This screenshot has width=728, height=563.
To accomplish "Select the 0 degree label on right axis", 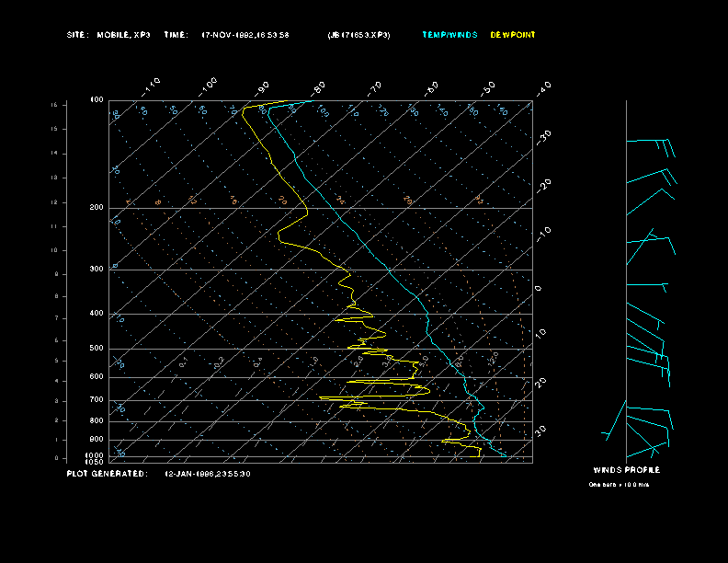I will [539, 288].
